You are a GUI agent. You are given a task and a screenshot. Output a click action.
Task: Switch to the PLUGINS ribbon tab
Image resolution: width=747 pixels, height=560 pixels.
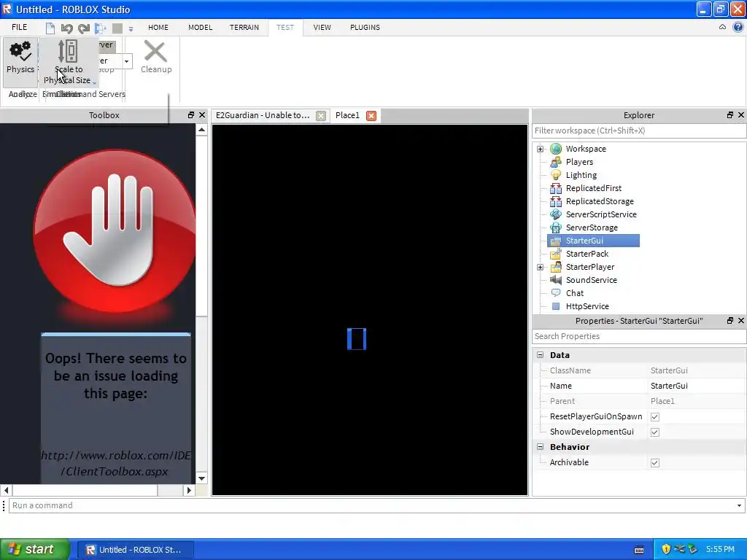tap(365, 27)
